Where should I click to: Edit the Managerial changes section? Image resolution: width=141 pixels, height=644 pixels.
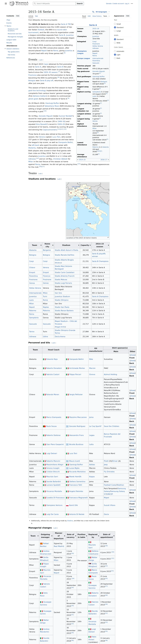point(55,528)
